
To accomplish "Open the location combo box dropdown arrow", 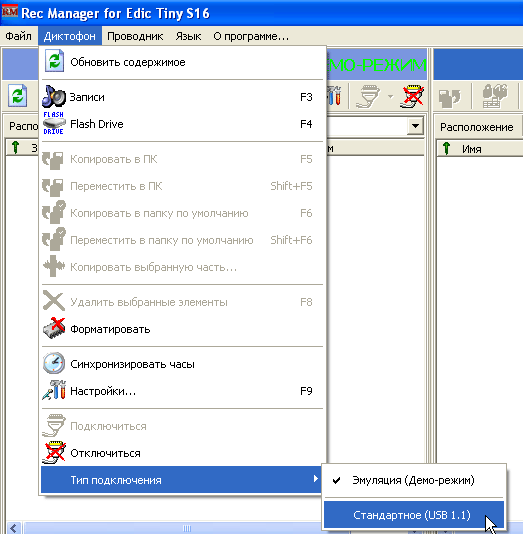I will [x=415, y=126].
